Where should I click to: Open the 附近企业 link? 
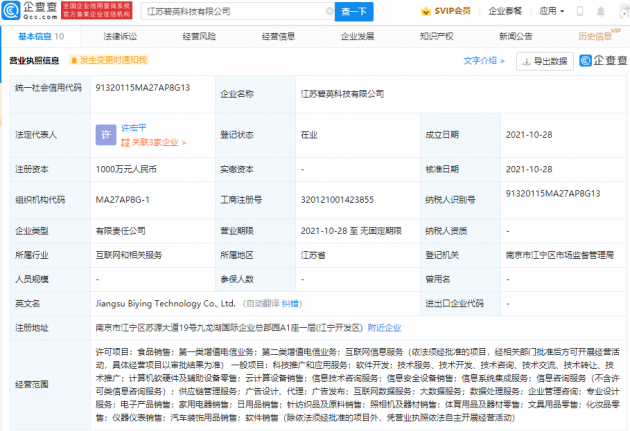click(384, 326)
